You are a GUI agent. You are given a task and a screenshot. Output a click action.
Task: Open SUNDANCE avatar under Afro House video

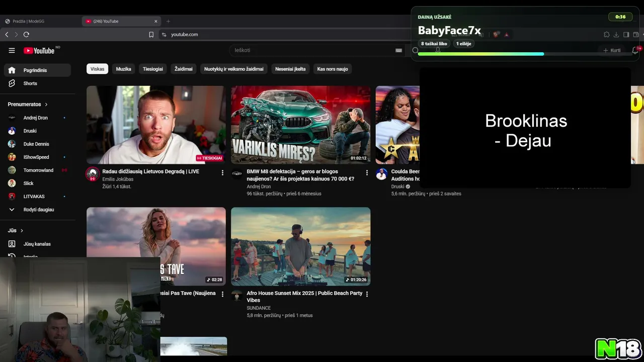(x=236, y=296)
